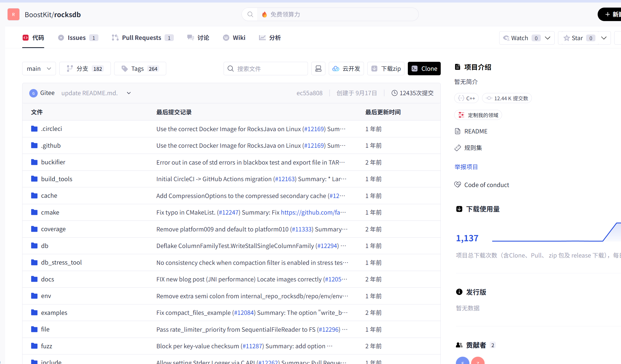Click the Gitee committer avatar icon
621x364 pixels.
point(33,93)
